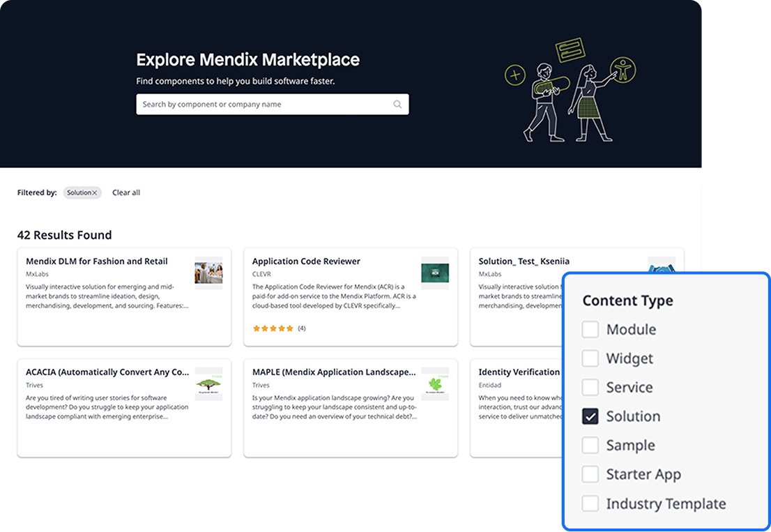Image resolution: width=771 pixels, height=532 pixels.
Task: Click the search magnifier icon
Action: coord(397,105)
